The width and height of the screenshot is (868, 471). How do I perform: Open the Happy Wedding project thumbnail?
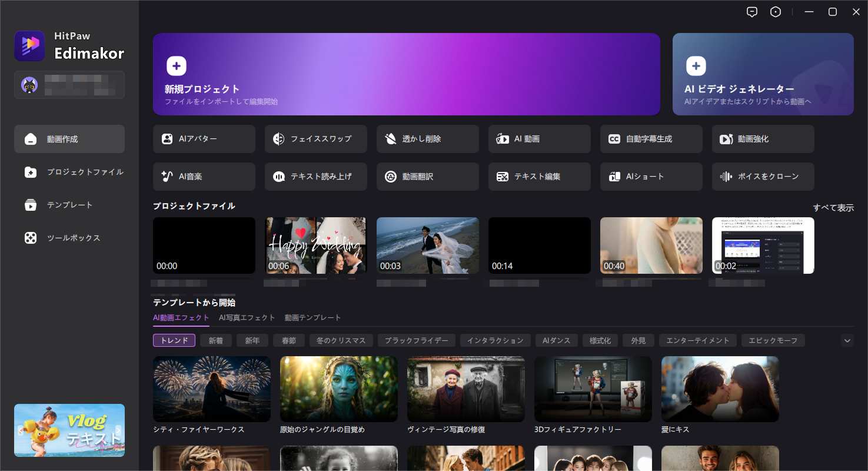click(315, 246)
